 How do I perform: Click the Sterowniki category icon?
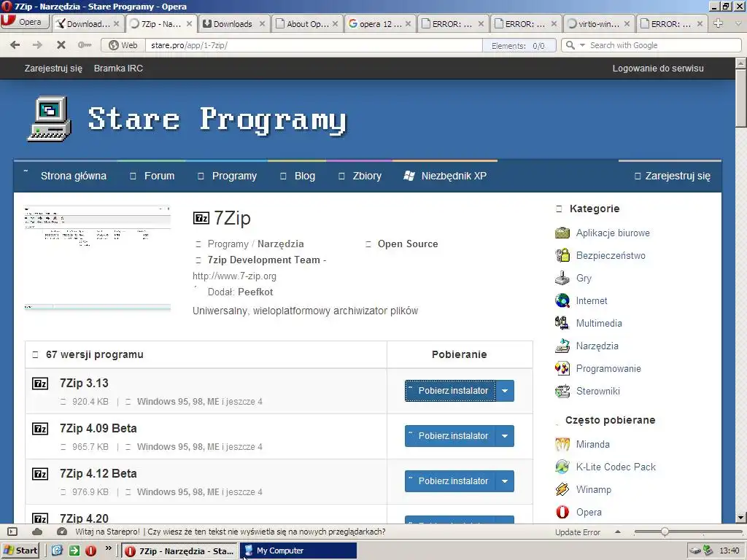562,391
